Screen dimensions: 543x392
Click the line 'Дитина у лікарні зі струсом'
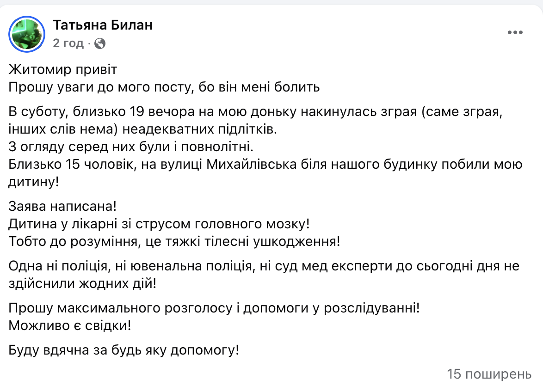tap(159, 224)
